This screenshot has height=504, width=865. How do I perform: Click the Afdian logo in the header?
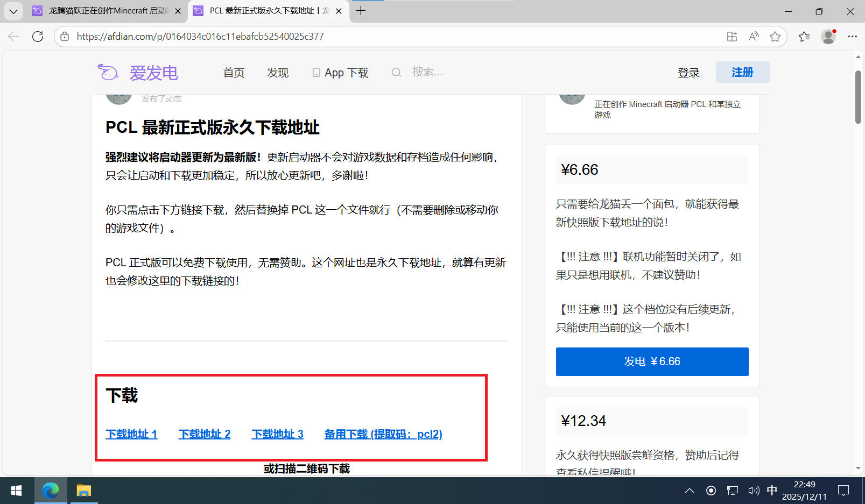(138, 73)
